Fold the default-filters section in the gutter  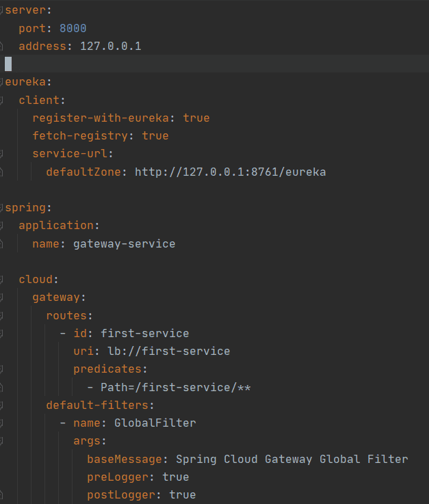pyautogui.click(x=1, y=406)
